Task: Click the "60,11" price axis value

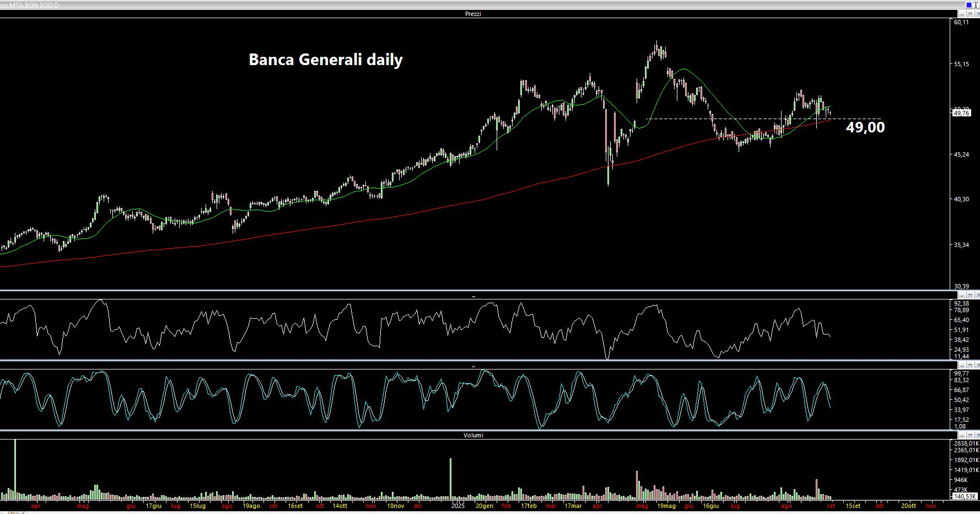Action: tap(961, 22)
